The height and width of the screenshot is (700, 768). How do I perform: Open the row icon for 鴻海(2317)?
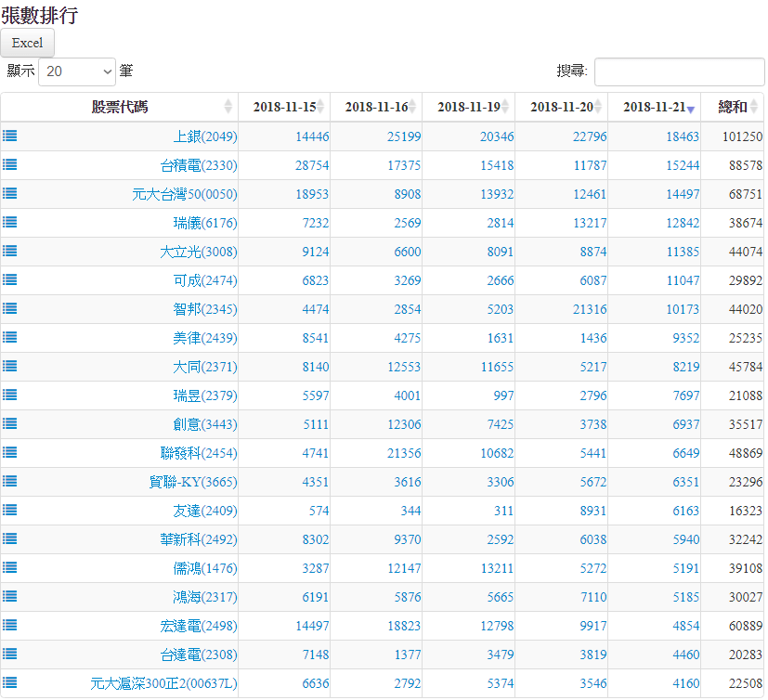10,596
